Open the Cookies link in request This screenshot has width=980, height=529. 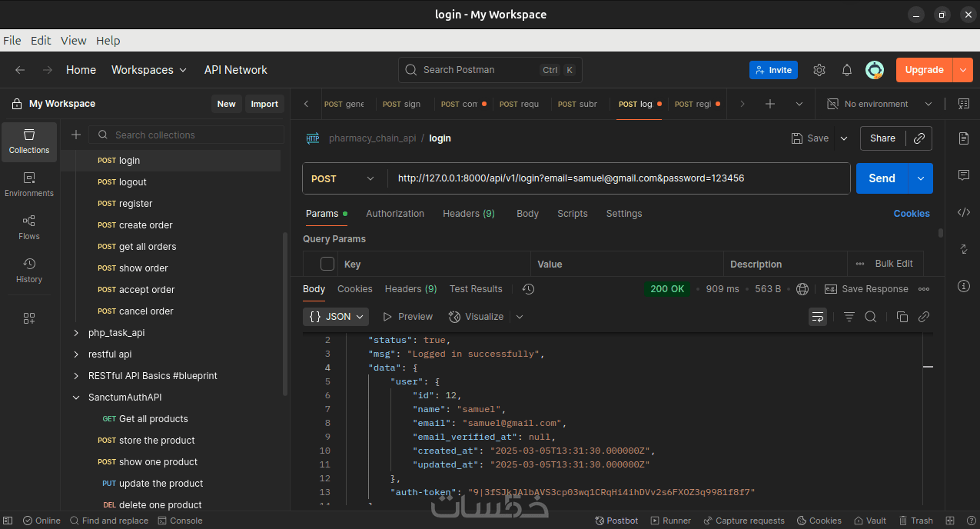[912, 214]
